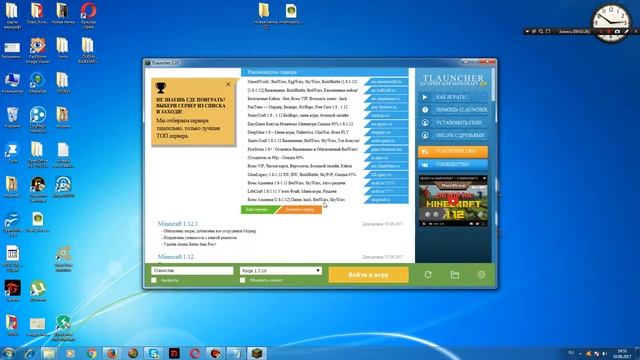640x360 pixels.
Task: Click orange Добавить сервер button
Action: (x=300, y=209)
